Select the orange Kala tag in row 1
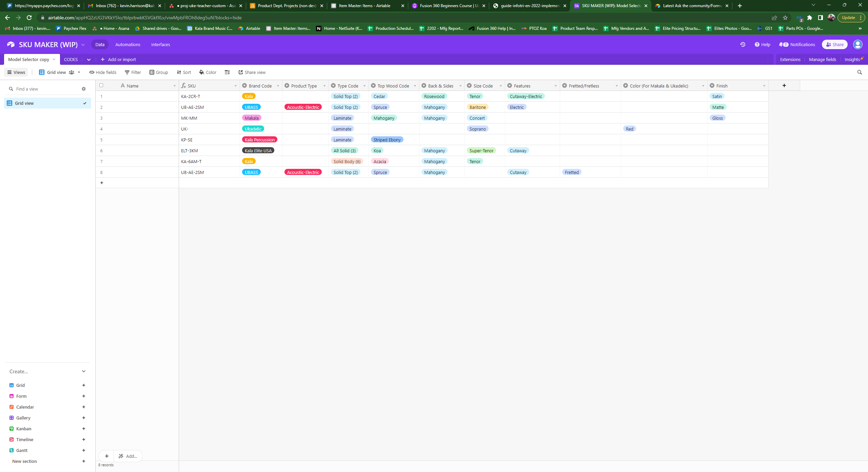Screen dimensions: 868x472 [x=249, y=96]
